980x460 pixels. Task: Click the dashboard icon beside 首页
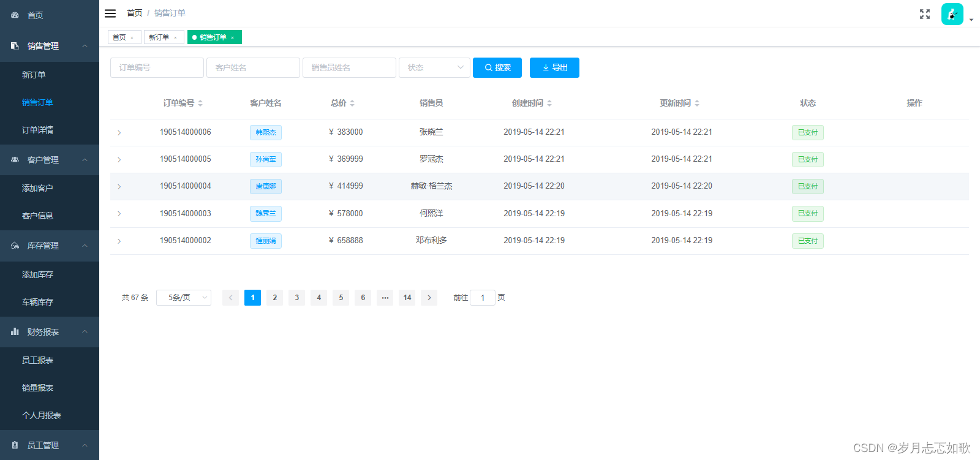pyautogui.click(x=15, y=15)
